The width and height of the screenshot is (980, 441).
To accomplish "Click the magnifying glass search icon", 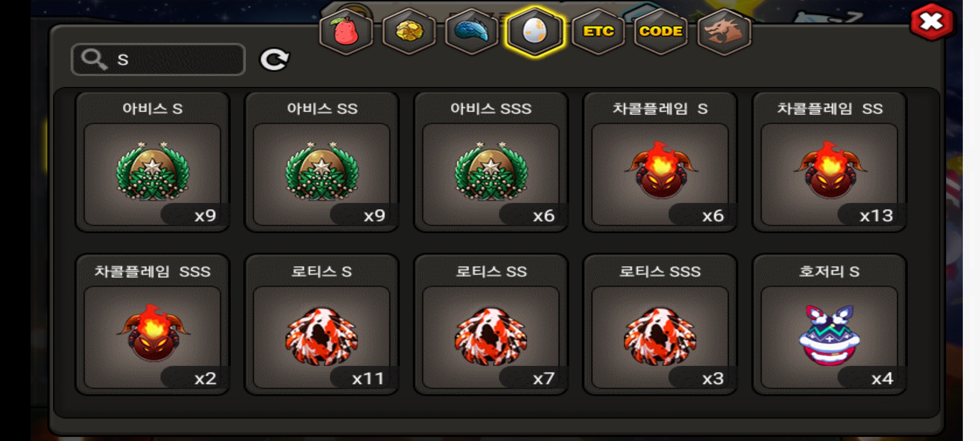I will tap(94, 60).
